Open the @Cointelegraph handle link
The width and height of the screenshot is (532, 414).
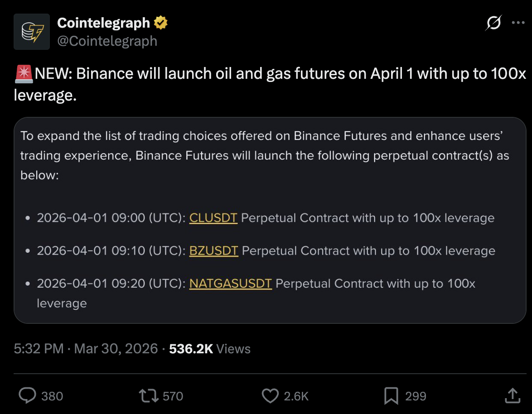point(107,41)
